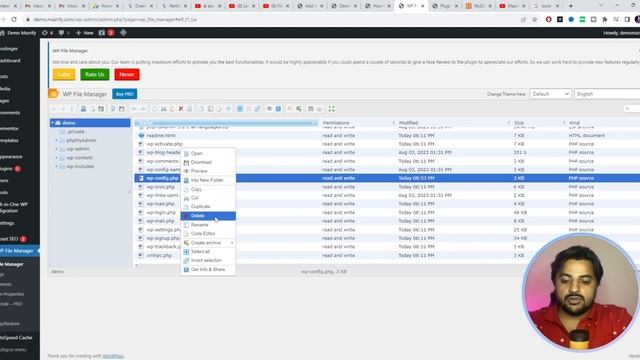The width and height of the screenshot is (640, 360).
Task: Click New in the WordPress admin bar
Action: coord(84,33)
